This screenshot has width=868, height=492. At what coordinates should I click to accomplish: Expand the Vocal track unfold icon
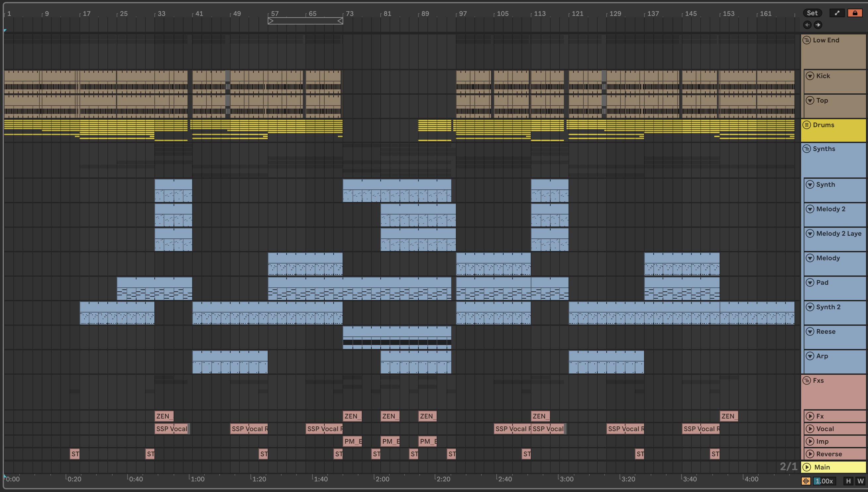point(810,429)
